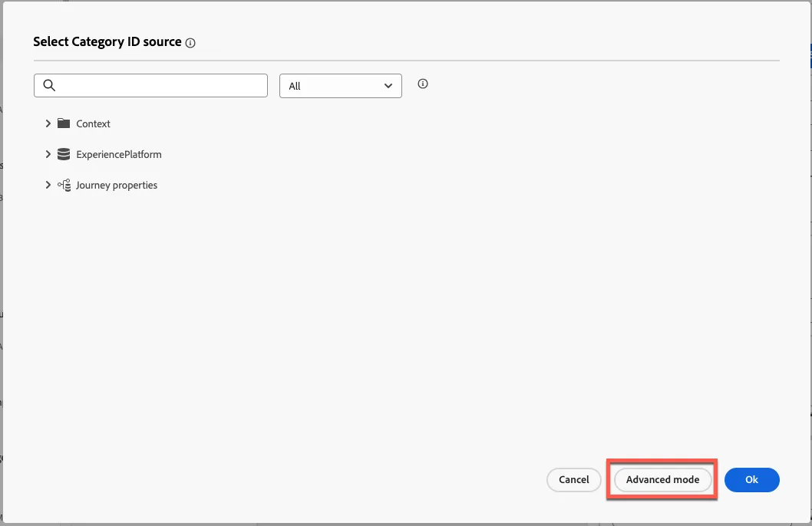This screenshot has height=526, width=812.
Task: Cancel the Category ID source dialog
Action: pyautogui.click(x=574, y=479)
